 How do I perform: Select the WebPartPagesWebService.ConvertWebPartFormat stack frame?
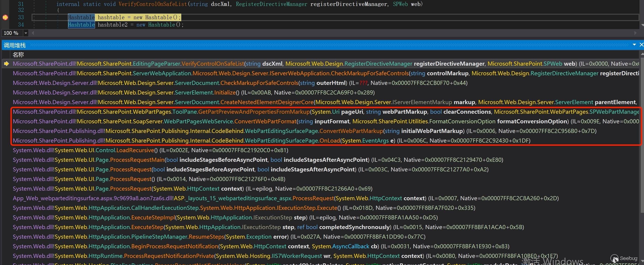click(265, 121)
